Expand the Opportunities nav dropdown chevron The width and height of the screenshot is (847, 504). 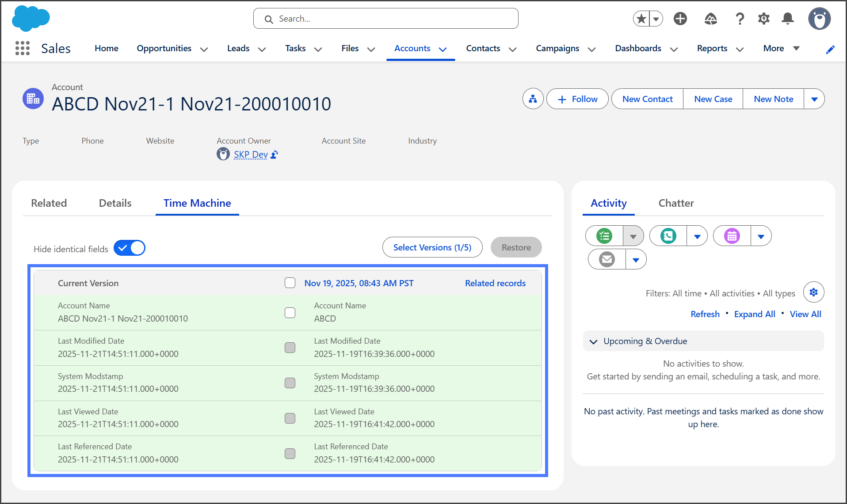tap(204, 49)
